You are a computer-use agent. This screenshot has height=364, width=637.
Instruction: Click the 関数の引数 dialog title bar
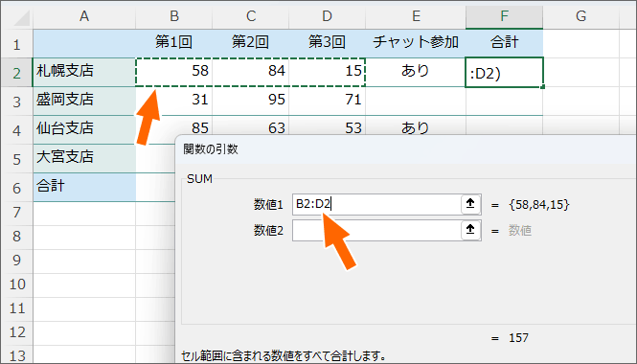click(x=406, y=149)
